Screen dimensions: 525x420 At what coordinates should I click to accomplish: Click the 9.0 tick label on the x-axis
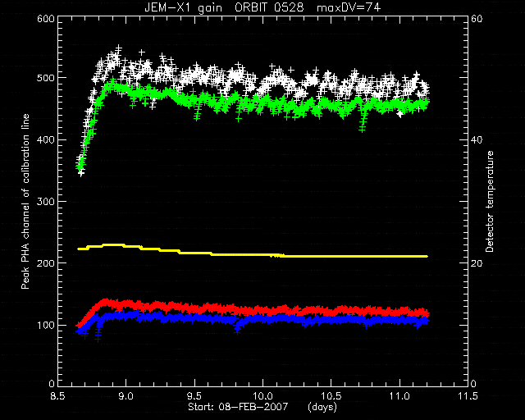point(126,396)
